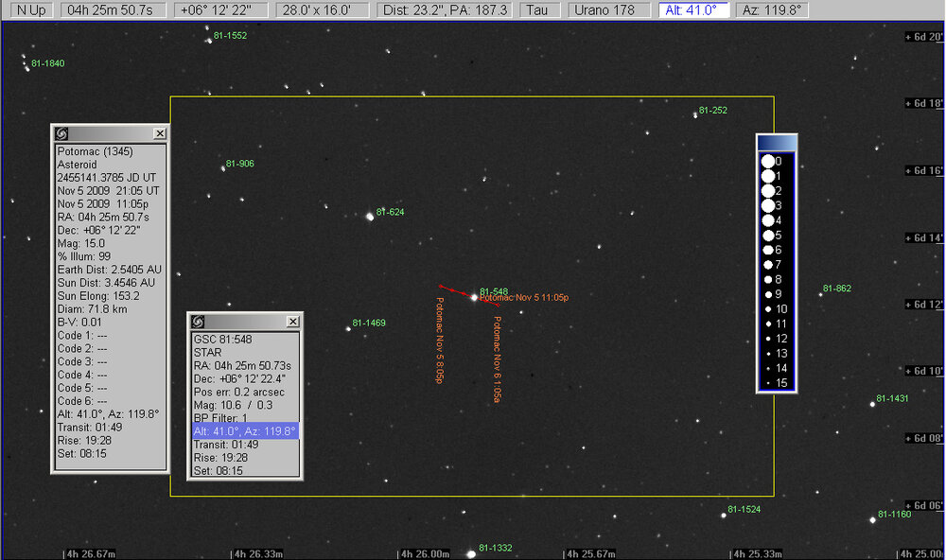This screenshot has height=560, width=946.
Task: Click the Potomac info panel galaxy icon
Action: [x=61, y=133]
